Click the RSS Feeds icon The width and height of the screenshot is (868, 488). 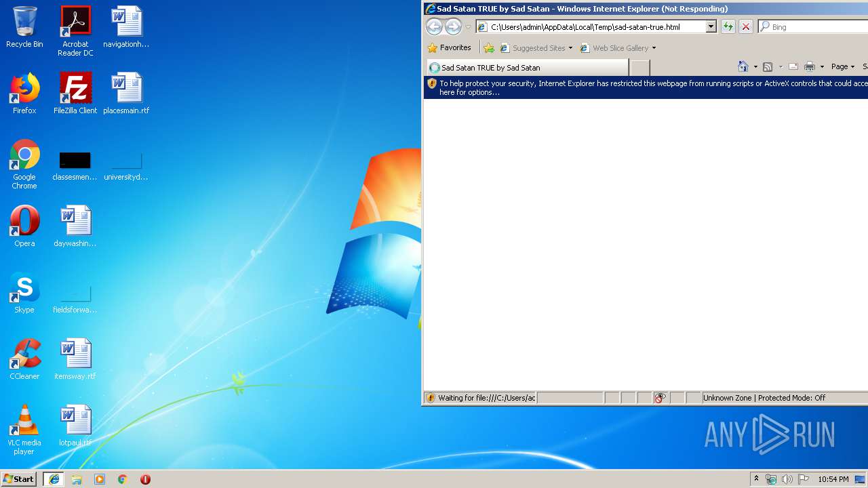point(768,66)
